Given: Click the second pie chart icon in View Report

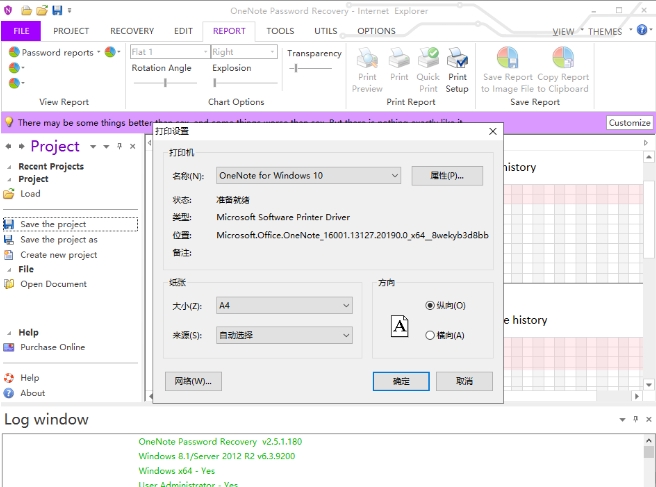Looking at the screenshot, I should 14,68.
